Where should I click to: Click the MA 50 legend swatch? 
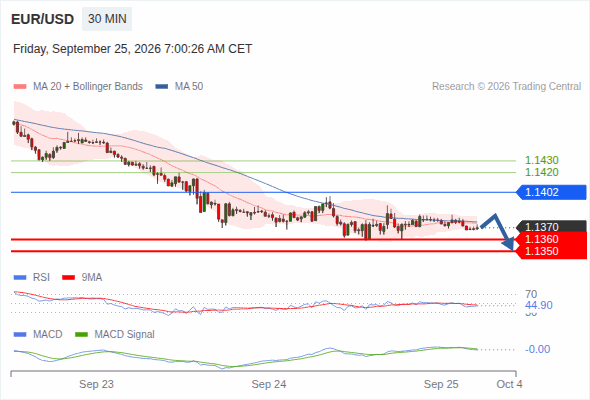tap(162, 87)
